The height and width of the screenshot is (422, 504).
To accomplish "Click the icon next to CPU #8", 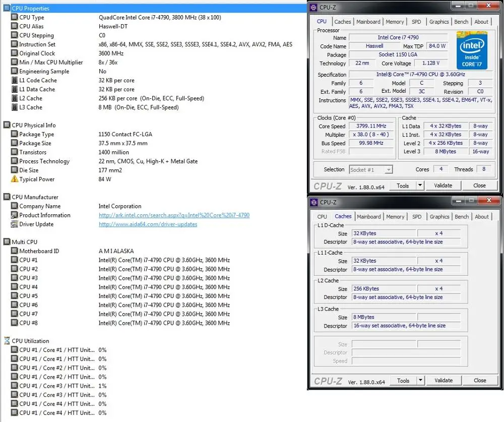I will [x=15, y=323].
